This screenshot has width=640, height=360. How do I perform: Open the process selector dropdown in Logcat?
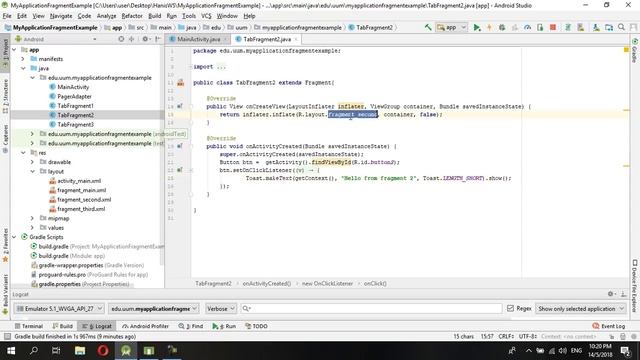pos(154,309)
